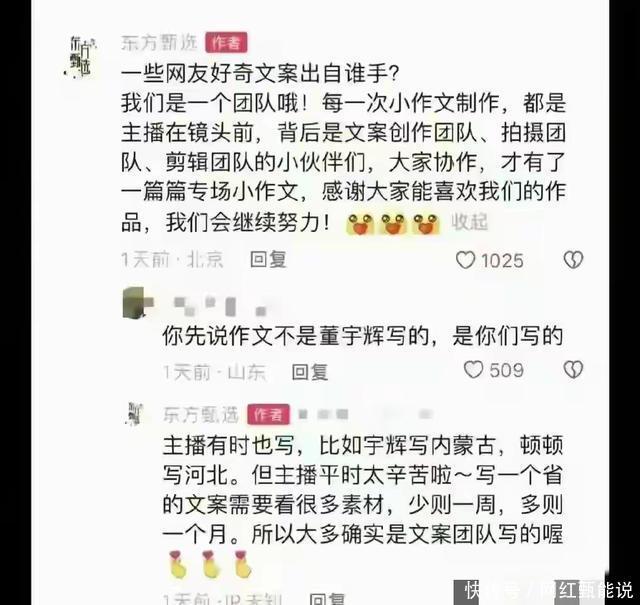
Task: Reply to the 山东 comment using 回复
Action: coord(310,372)
